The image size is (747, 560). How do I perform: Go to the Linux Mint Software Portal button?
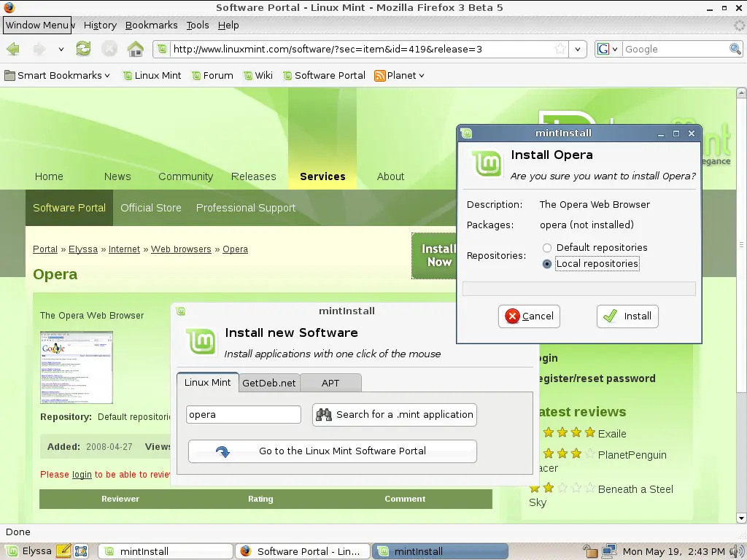pyautogui.click(x=333, y=451)
